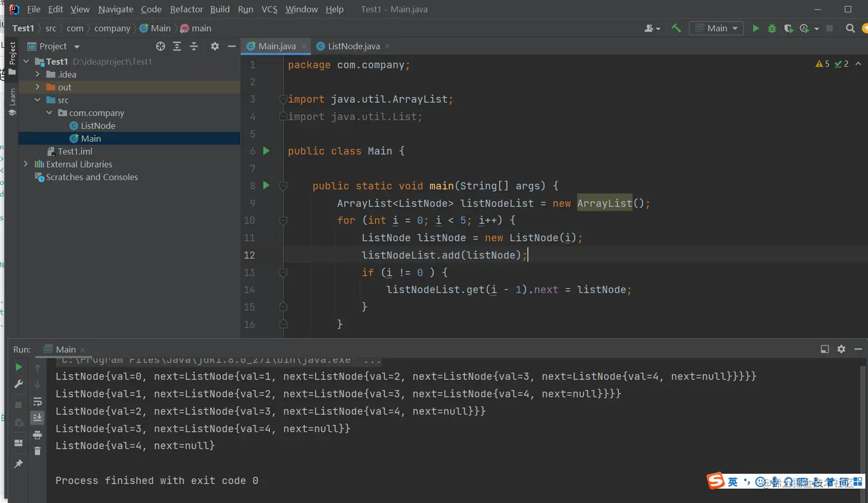This screenshot has width=868, height=503.
Task: Clear console output with trash icon
Action: (37, 451)
